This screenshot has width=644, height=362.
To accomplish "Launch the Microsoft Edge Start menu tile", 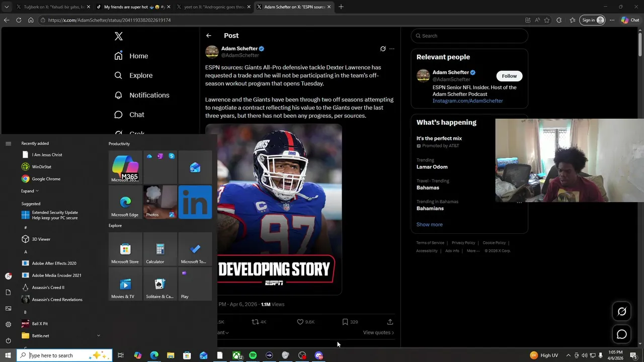I will (125, 202).
